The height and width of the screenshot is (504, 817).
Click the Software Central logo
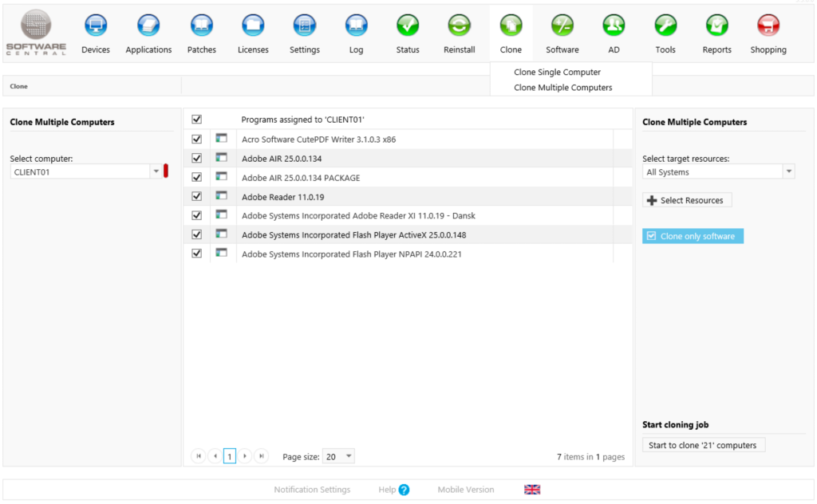pos(36,32)
